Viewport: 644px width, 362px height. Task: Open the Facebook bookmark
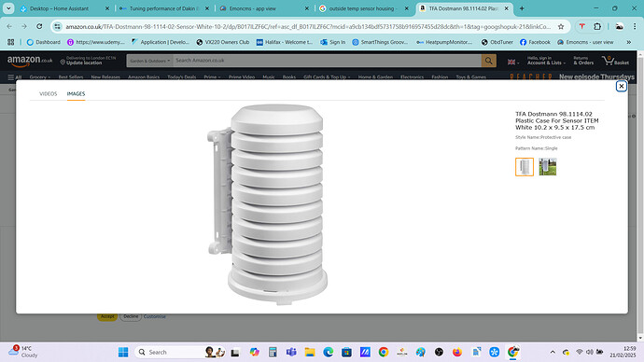tap(535, 42)
